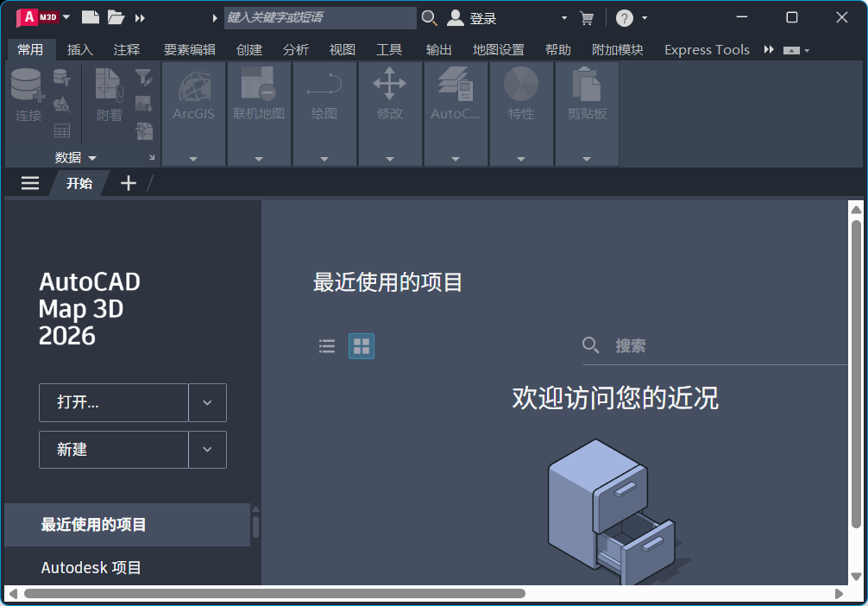Open the Express Tools ribbon tab
Viewport: 868px width, 606px height.
pyautogui.click(x=706, y=49)
